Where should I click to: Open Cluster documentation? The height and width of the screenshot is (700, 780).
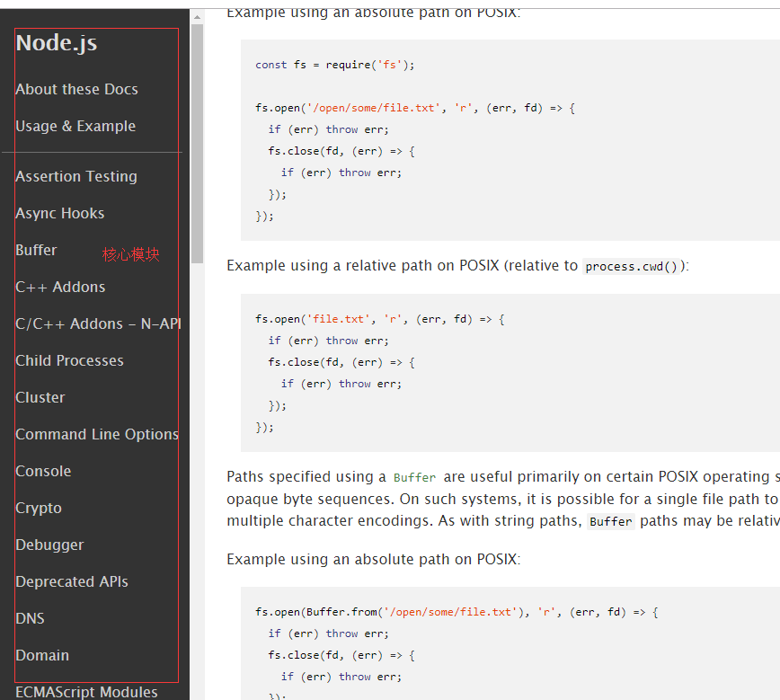(40, 397)
